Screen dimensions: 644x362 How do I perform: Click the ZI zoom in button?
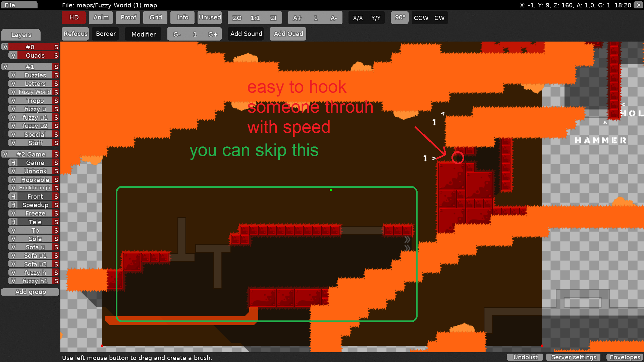(273, 18)
